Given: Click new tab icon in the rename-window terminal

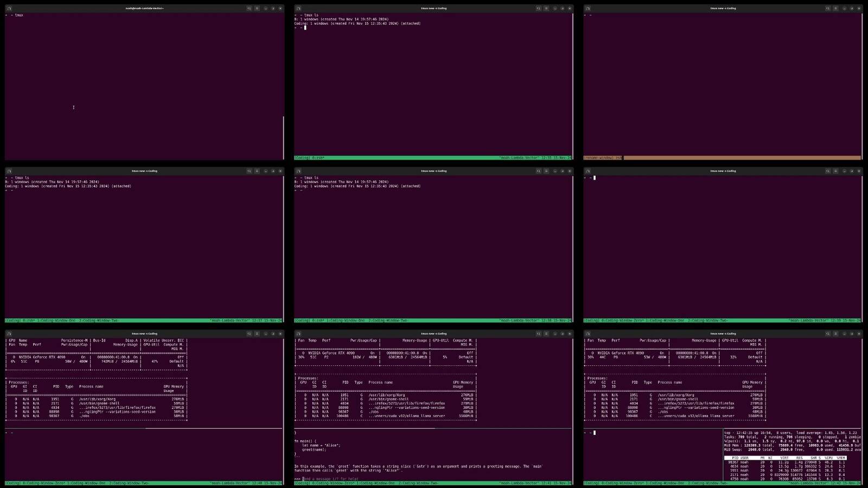Looking at the screenshot, I should (x=588, y=8).
